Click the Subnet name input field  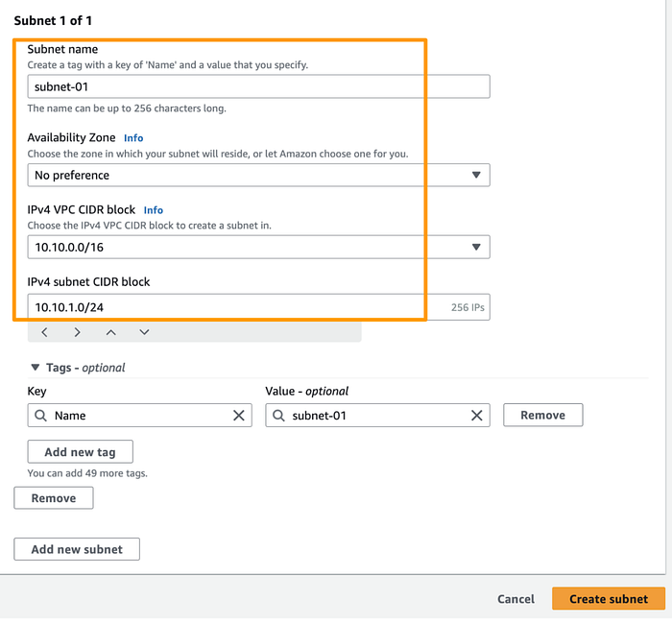click(x=258, y=86)
